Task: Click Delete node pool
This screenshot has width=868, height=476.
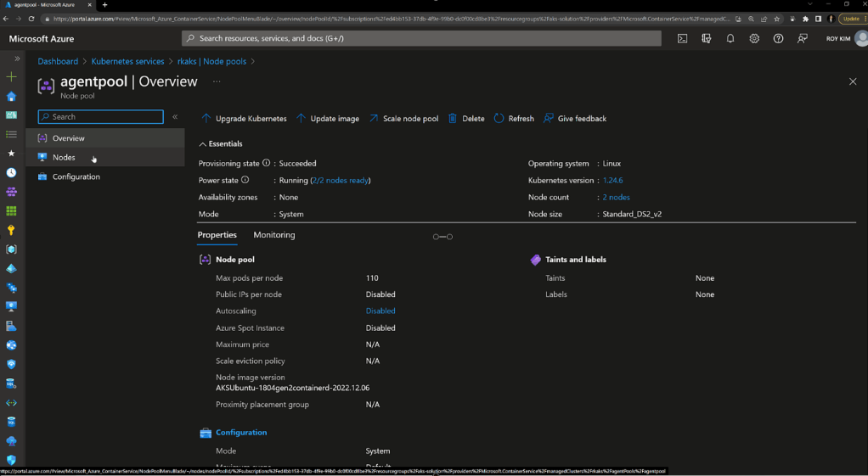Action: [x=466, y=119]
